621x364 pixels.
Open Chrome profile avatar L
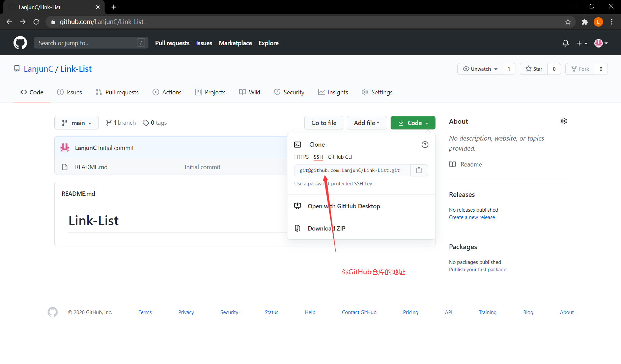coord(598,22)
